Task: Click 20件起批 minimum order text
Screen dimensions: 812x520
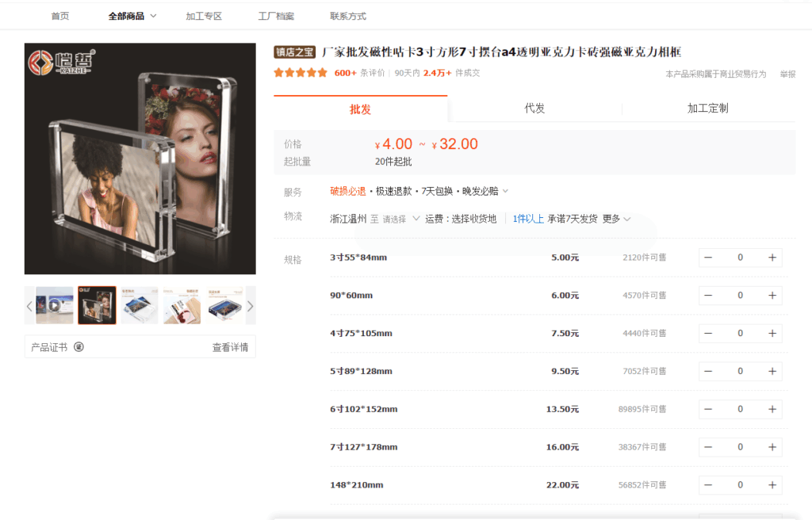Action: coord(393,162)
